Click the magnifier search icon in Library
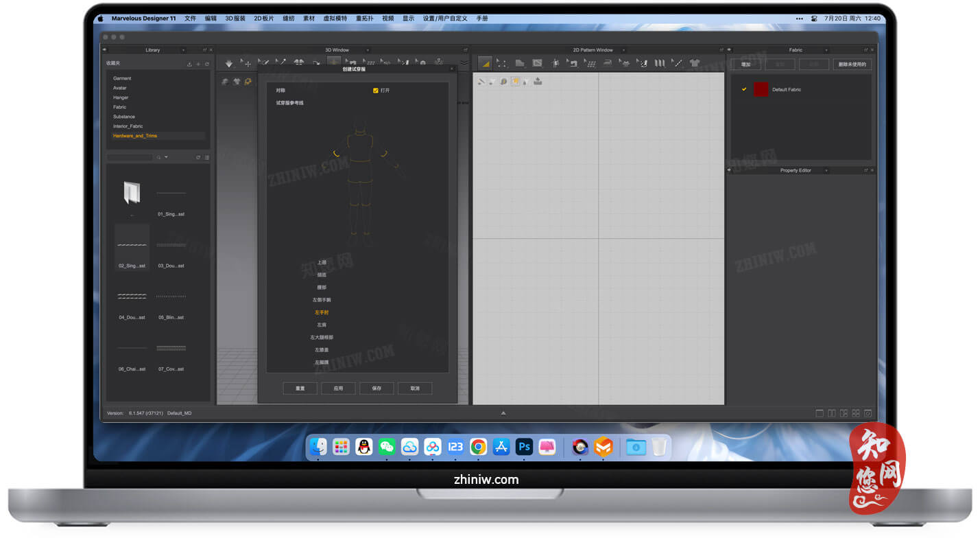 [x=158, y=157]
